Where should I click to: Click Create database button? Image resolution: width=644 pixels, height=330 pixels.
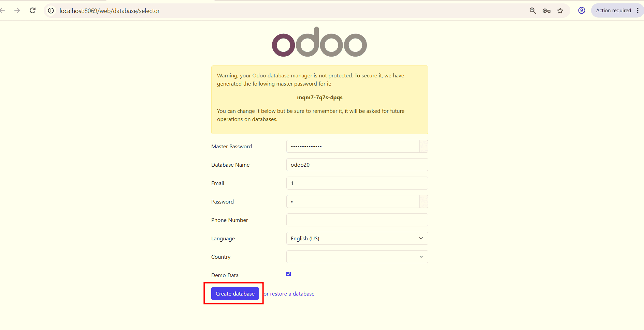point(235,294)
